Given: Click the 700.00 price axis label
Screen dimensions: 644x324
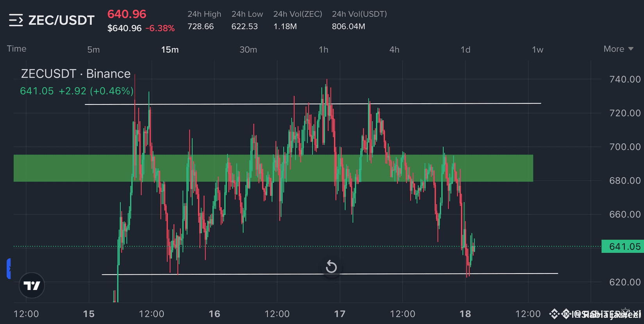Looking at the screenshot, I should coord(625,147).
